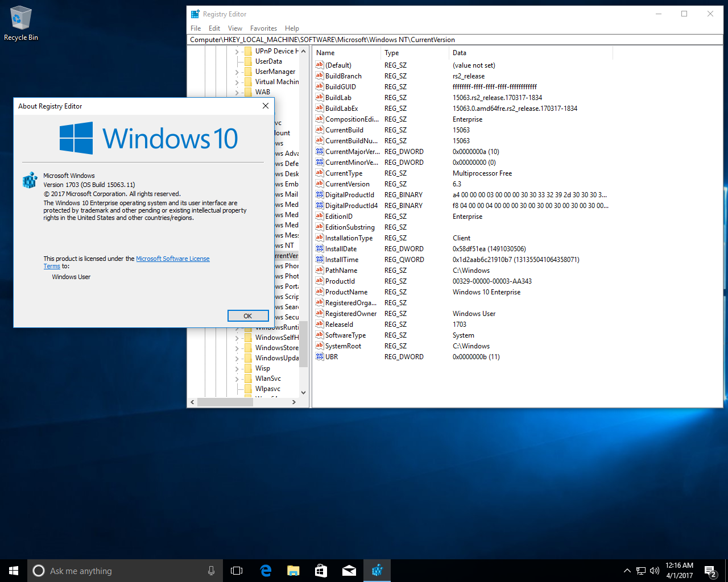
Task: Select the PathName value name
Action: [341, 271]
